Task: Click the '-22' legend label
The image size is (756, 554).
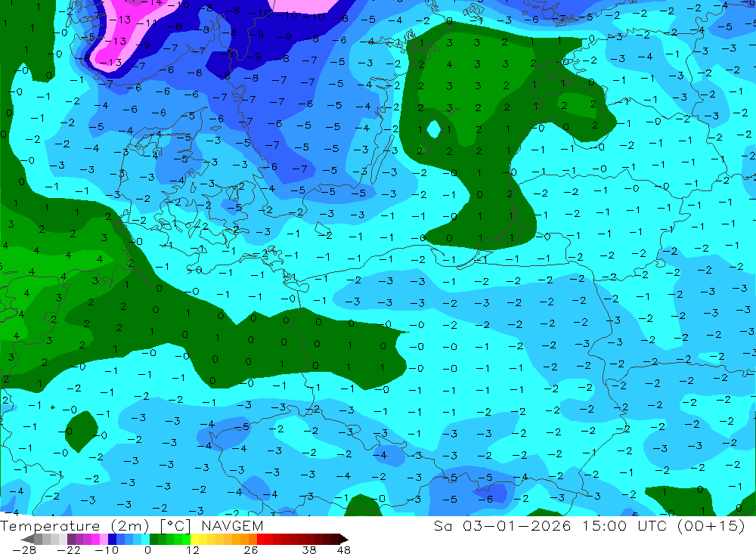Action: tap(69, 549)
